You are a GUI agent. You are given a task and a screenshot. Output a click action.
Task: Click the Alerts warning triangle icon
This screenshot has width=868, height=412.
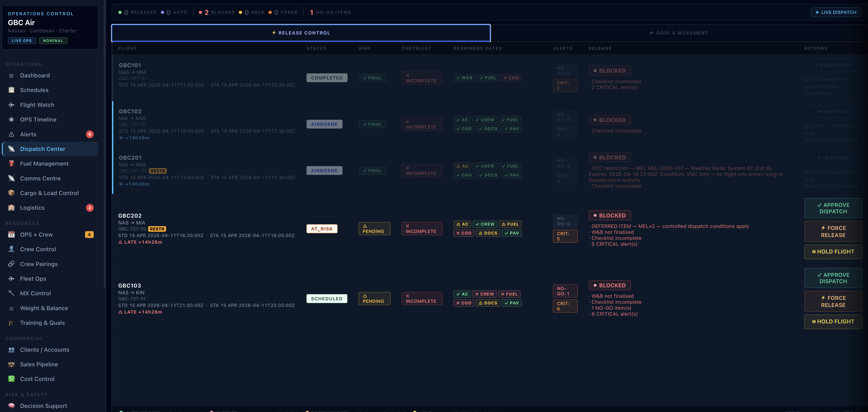click(11, 134)
